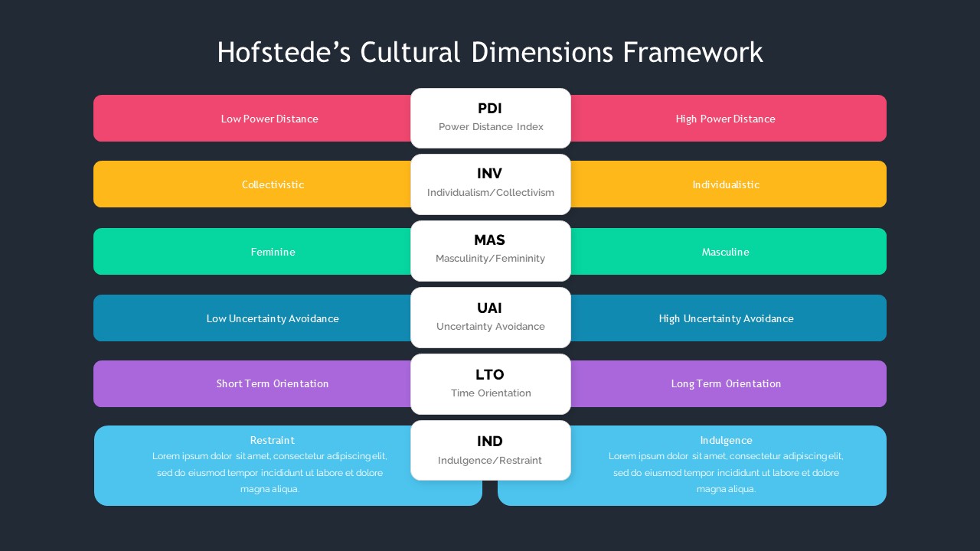Screen dimensions: 980x551
Task: Click the Indulgence heading text
Action: [x=726, y=440]
